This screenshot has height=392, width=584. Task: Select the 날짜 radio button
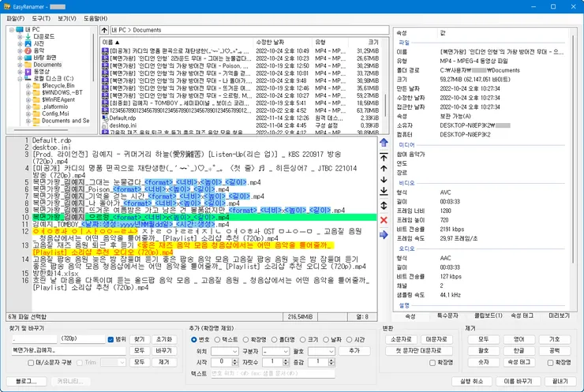click(x=326, y=339)
